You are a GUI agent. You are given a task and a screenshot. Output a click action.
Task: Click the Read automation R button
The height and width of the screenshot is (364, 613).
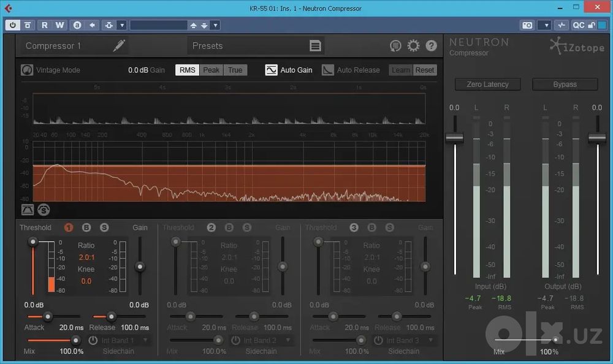44,25
